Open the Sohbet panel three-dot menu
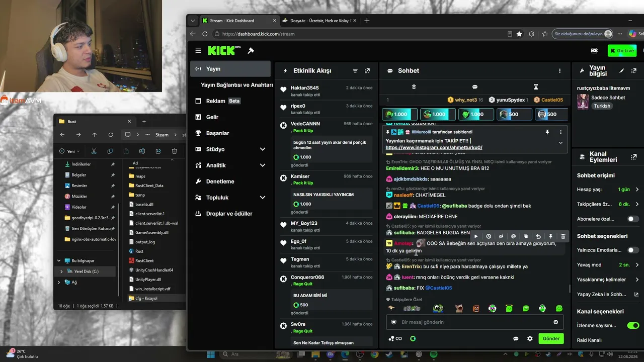The height and width of the screenshot is (362, 644). pyautogui.click(x=559, y=71)
